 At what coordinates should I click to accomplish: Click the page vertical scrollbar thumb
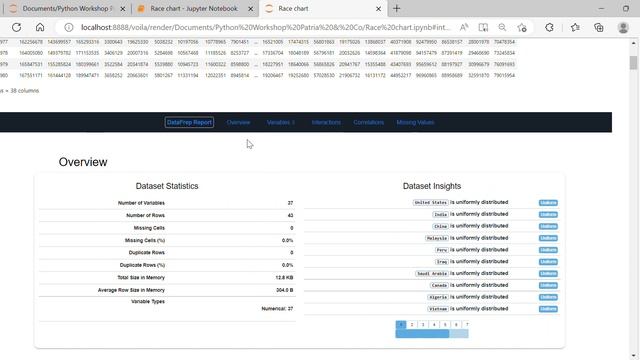click(633, 63)
